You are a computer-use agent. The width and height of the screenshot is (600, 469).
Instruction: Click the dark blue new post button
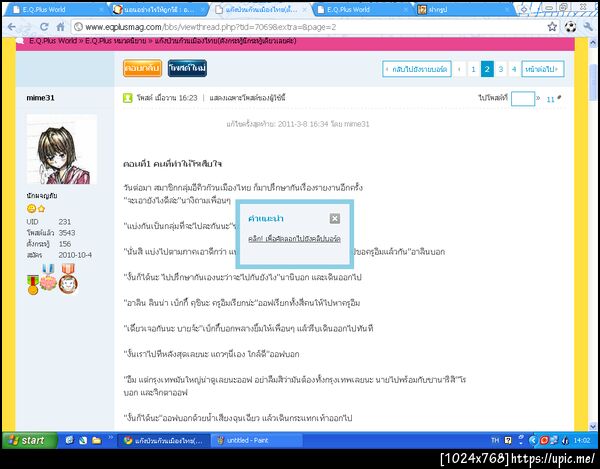tap(188, 68)
